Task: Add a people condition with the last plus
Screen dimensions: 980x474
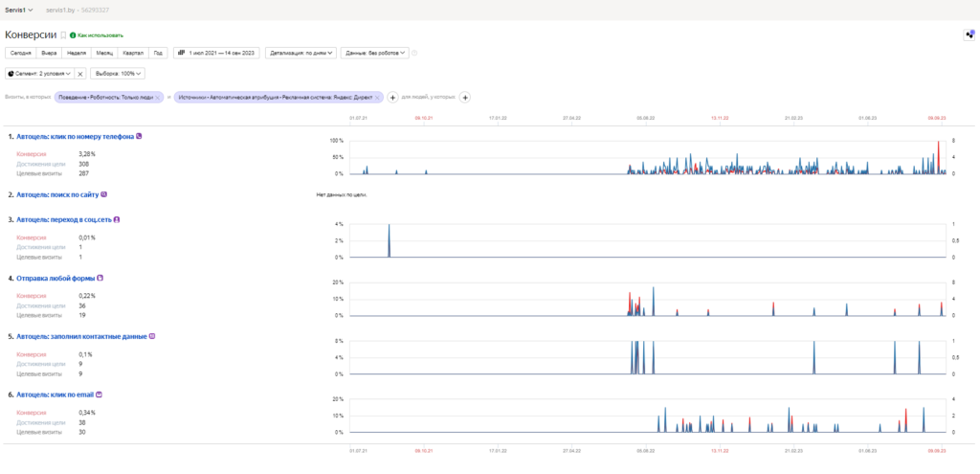Action: click(465, 98)
